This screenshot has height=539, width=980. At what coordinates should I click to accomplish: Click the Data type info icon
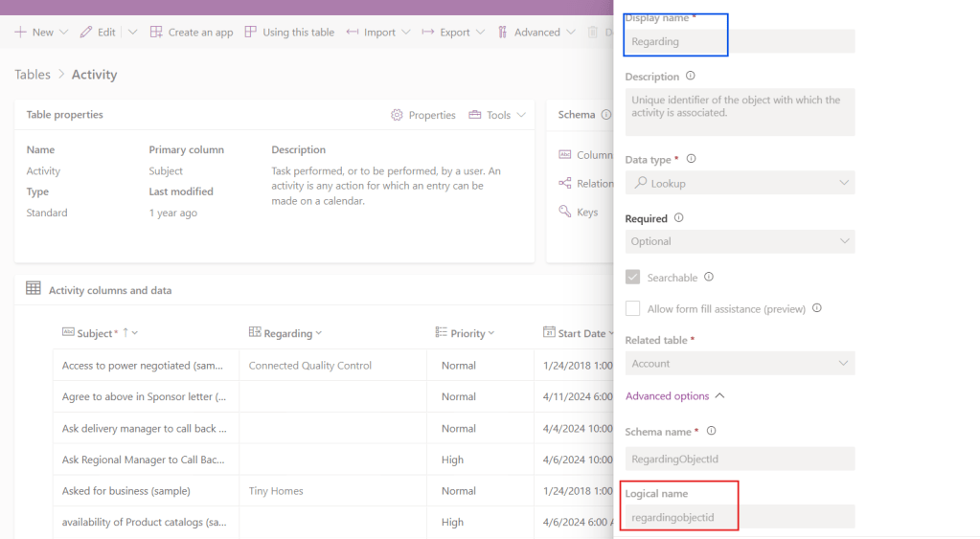(x=692, y=159)
